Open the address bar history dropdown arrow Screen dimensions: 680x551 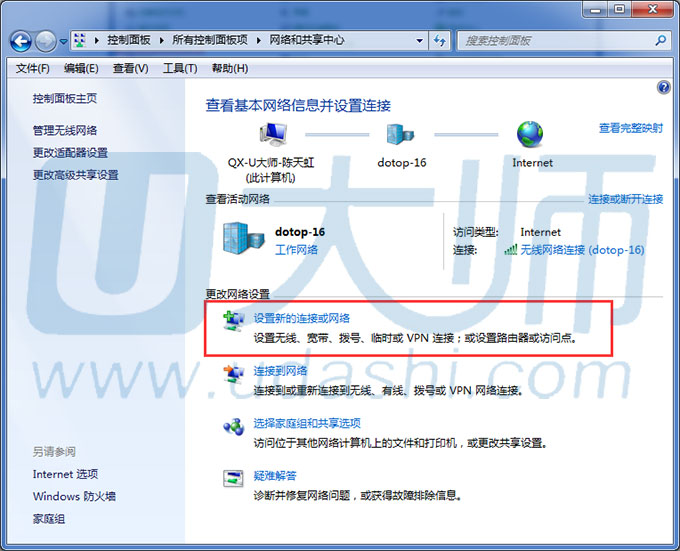pyautogui.click(x=419, y=41)
